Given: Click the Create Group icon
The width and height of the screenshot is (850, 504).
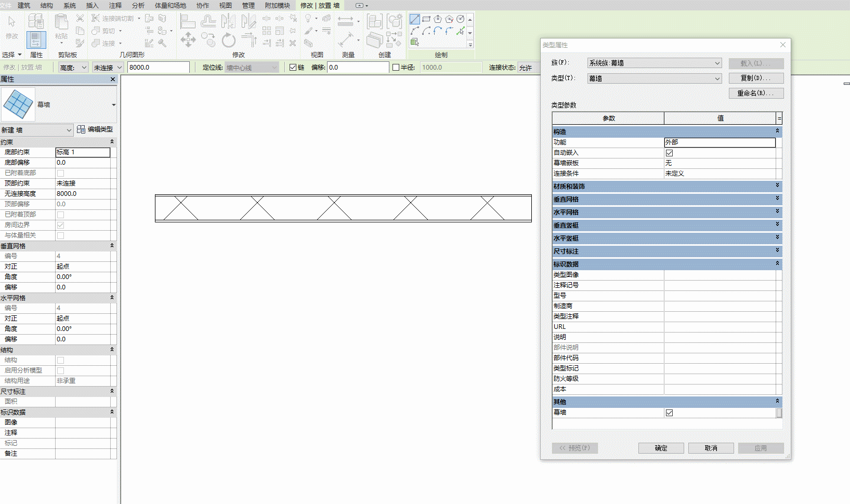Looking at the screenshot, I should [x=395, y=21].
